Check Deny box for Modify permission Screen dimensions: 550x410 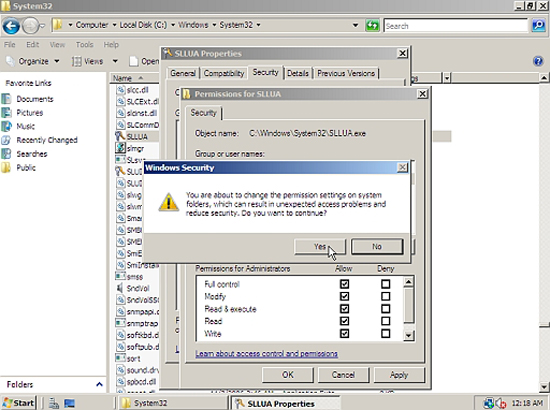(385, 296)
